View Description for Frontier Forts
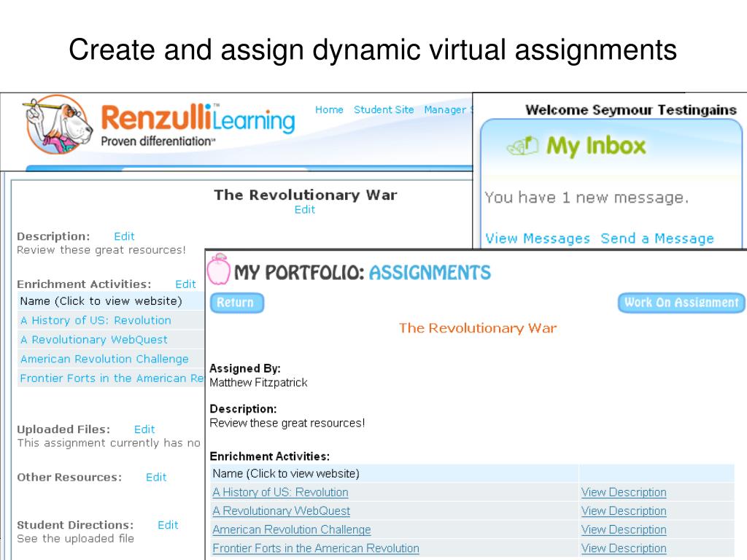The width and height of the screenshot is (747, 560). click(x=624, y=548)
